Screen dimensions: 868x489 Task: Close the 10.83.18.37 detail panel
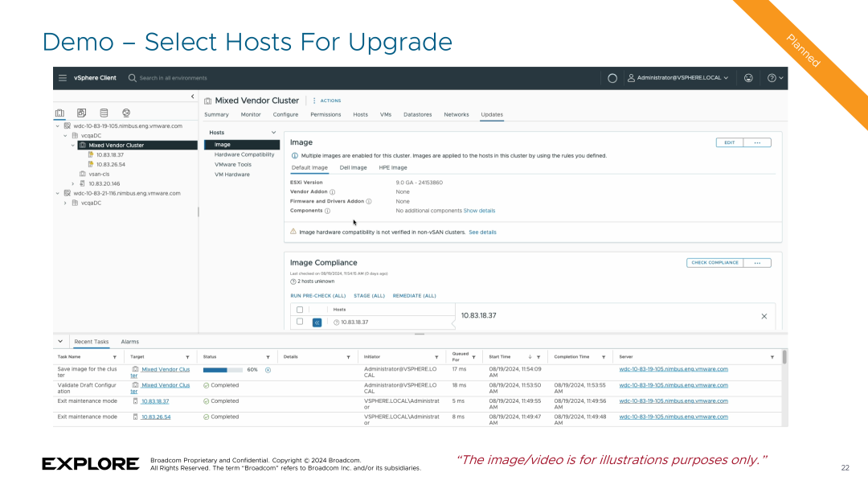[764, 316]
